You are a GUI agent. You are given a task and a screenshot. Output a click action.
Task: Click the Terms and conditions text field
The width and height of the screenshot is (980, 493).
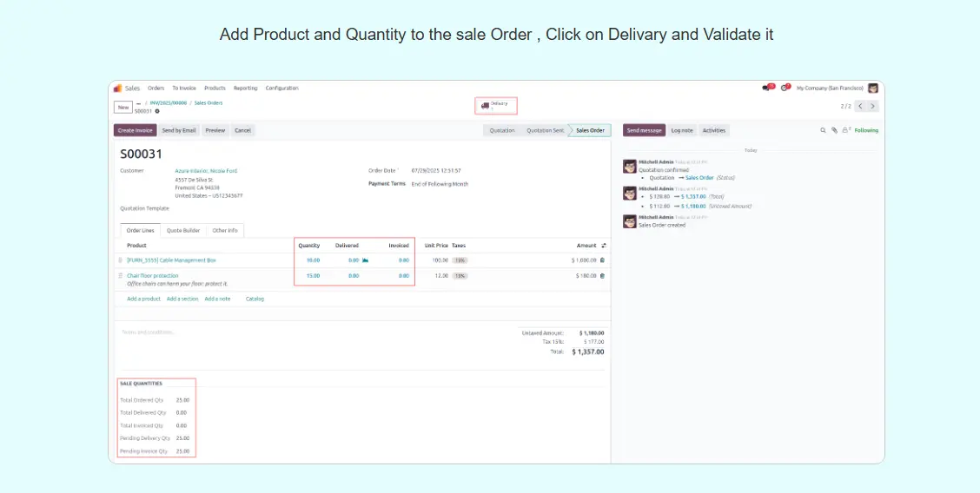[261, 332]
